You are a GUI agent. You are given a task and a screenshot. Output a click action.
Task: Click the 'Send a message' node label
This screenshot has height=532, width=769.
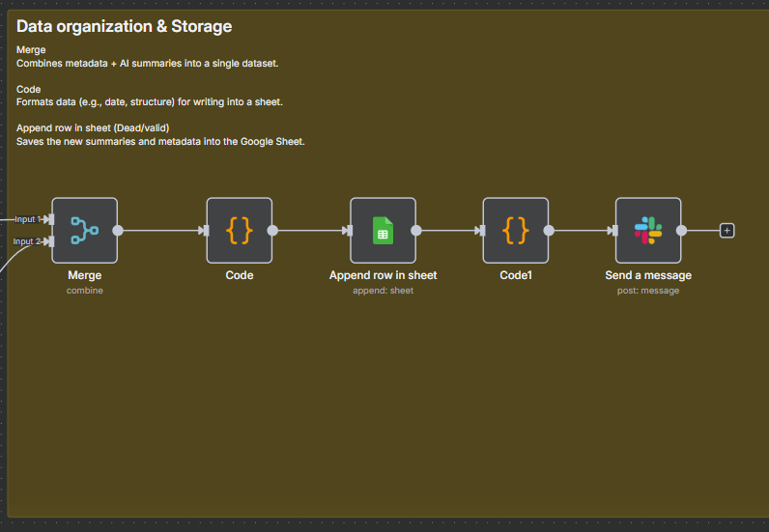point(648,275)
